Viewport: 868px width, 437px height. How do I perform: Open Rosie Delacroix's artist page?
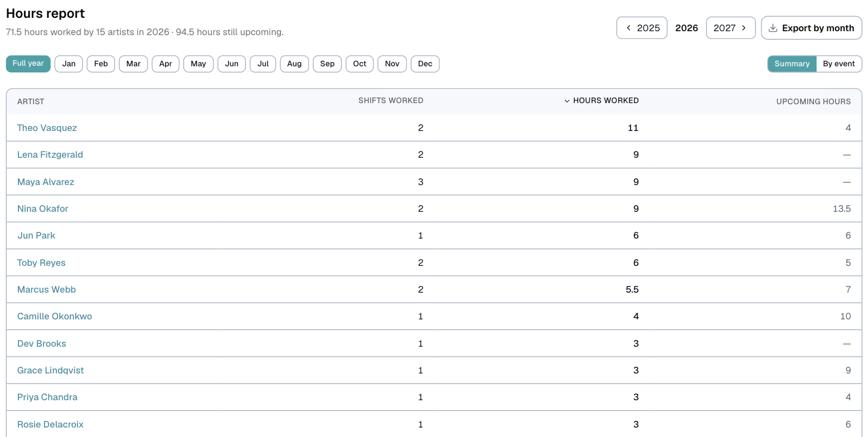point(50,424)
